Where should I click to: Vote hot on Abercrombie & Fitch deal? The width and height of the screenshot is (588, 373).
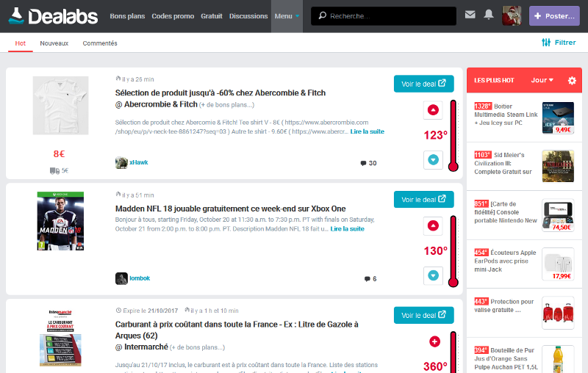click(x=433, y=110)
